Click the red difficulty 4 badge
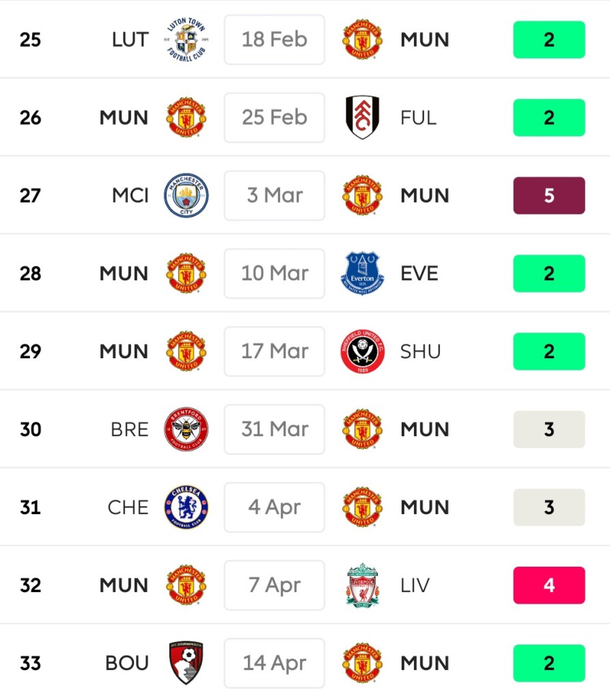The image size is (610, 700). [x=549, y=585]
